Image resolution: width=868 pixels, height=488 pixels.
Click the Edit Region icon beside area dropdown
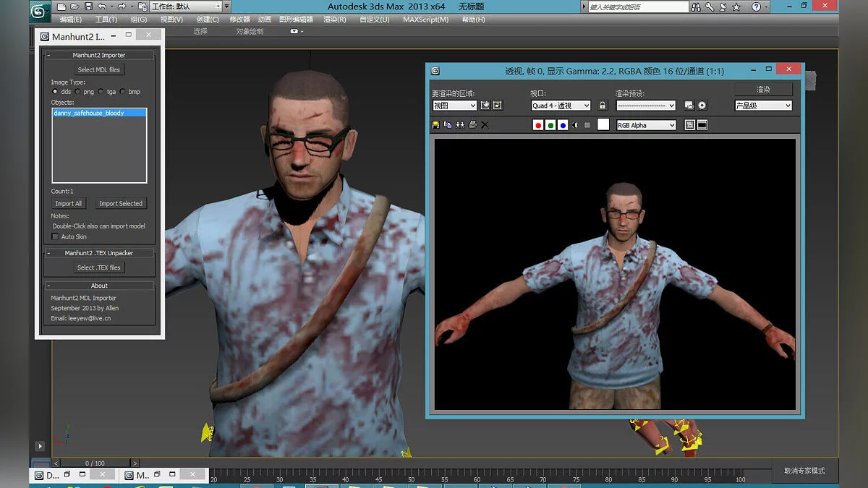coord(485,106)
